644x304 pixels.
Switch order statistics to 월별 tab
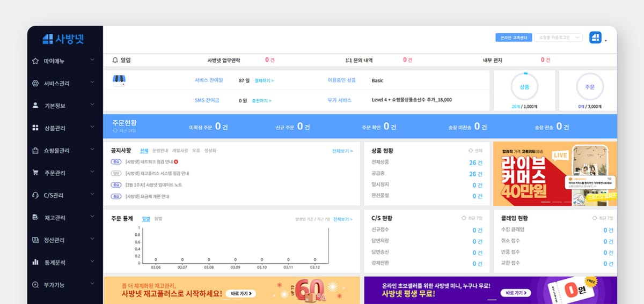(158, 218)
